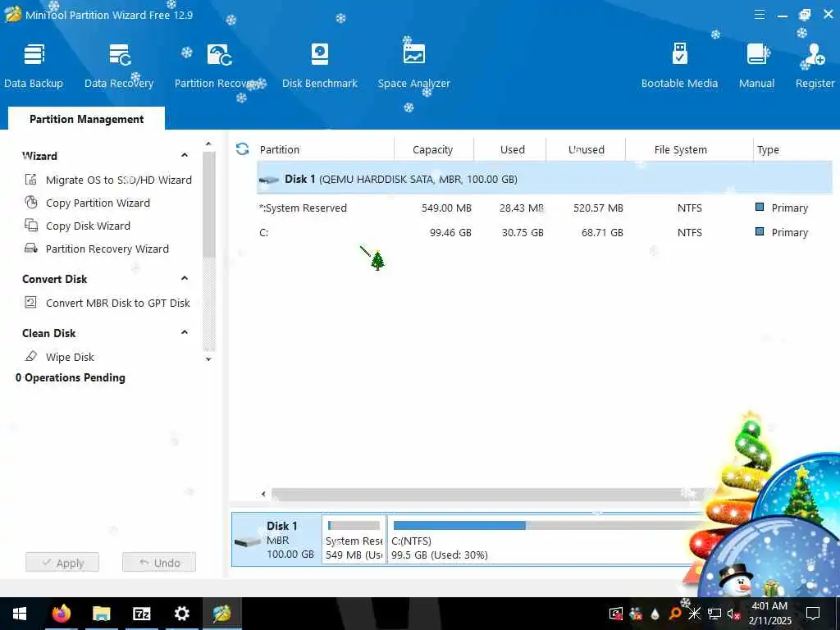Click the Undo button
This screenshot has height=630, width=840.
point(159,563)
